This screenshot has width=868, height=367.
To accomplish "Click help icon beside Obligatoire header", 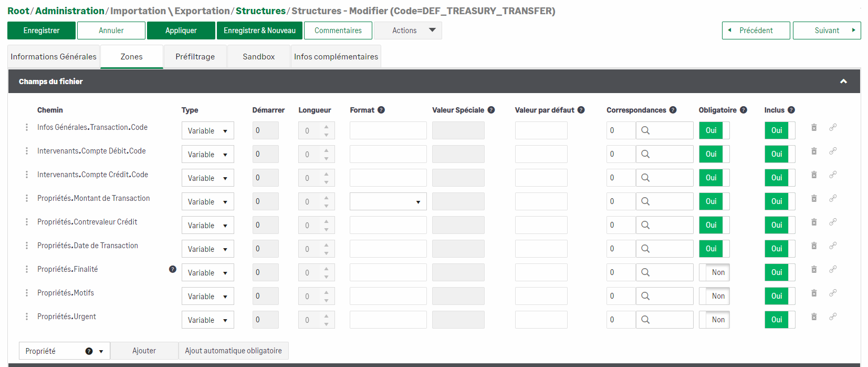I will coord(744,110).
